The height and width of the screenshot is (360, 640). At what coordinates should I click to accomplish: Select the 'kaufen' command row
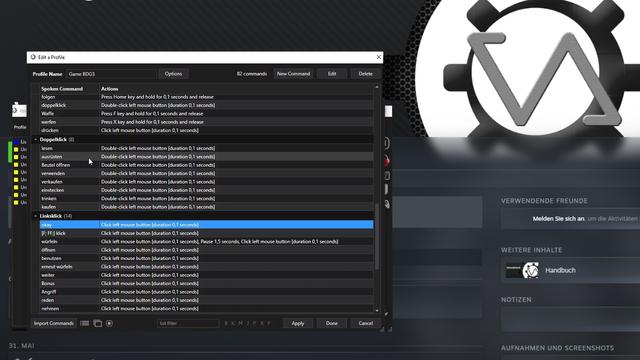coord(207,207)
